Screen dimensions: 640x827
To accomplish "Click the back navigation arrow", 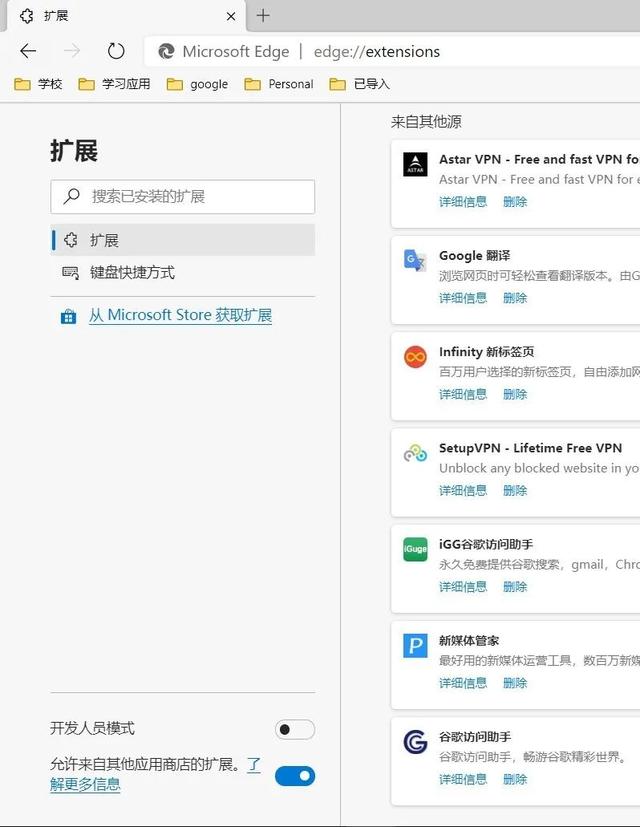I will click(x=28, y=51).
